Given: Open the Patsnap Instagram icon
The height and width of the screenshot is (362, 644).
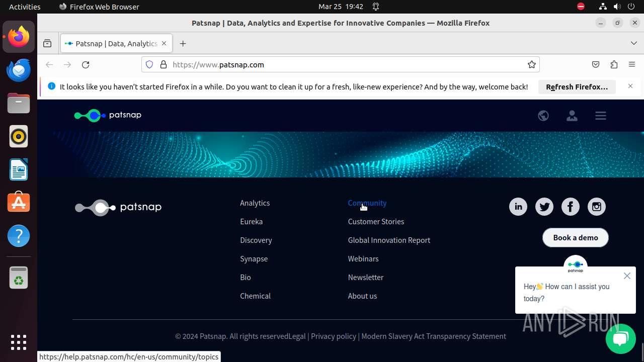Looking at the screenshot, I should click(597, 207).
